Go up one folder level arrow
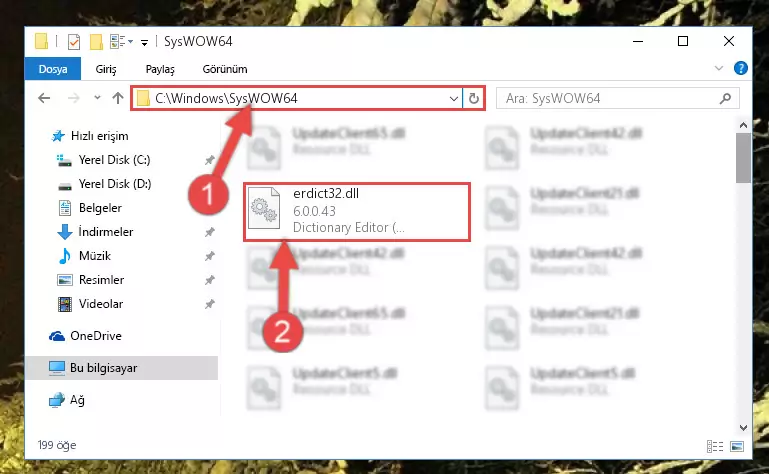Image resolution: width=769 pixels, height=474 pixels. 118,98
